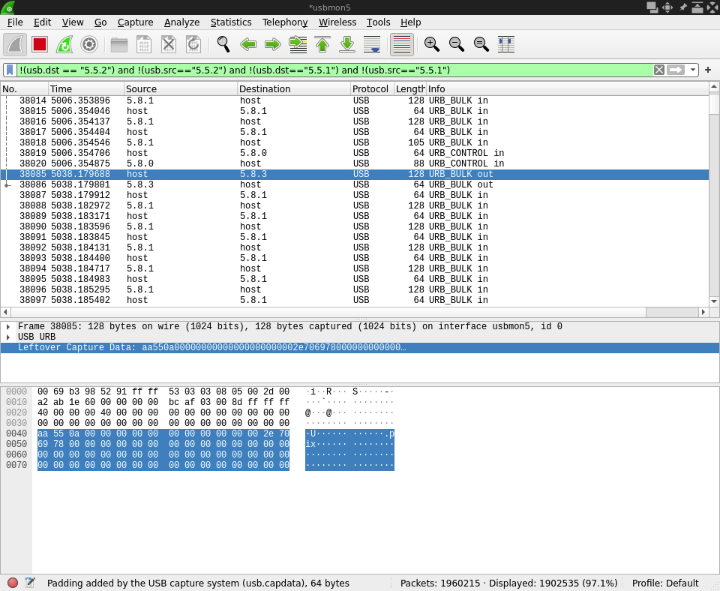This screenshot has height=591, width=720.
Task: Click the Start capturing packets shark fin icon
Action: coord(15,45)
